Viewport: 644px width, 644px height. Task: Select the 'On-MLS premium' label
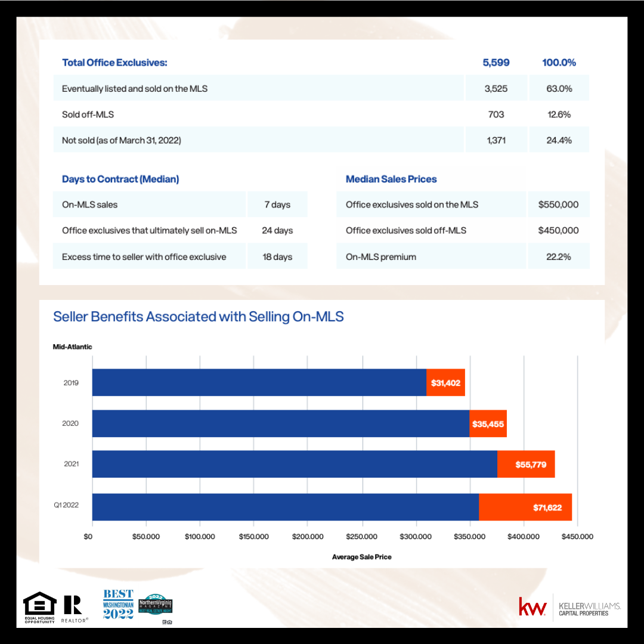tap(380, 256)
